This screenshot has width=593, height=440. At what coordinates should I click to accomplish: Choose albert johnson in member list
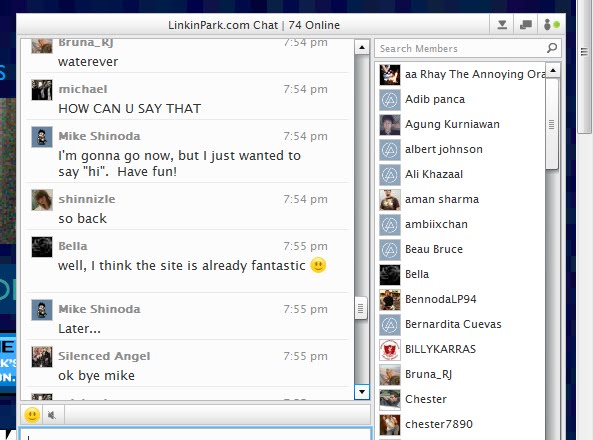pyautogui.click(x=462, y=149)
